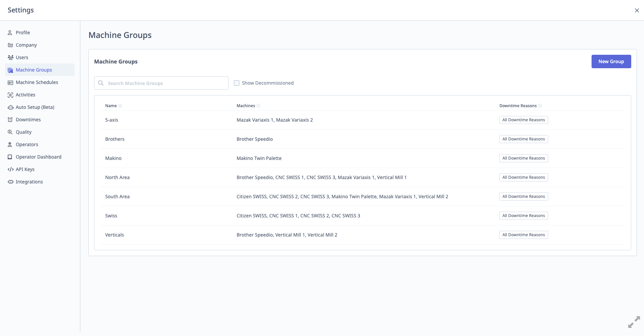Click the Downtime Reasons header info icon
Viewport: 644px width, 336px height.
tap(540, 106)
